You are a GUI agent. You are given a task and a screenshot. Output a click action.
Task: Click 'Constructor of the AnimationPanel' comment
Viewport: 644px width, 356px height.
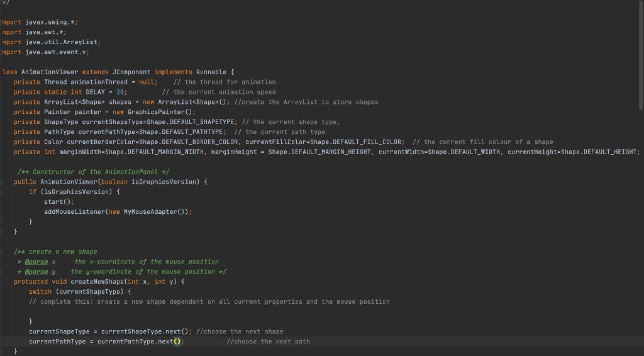pos(96,172)
